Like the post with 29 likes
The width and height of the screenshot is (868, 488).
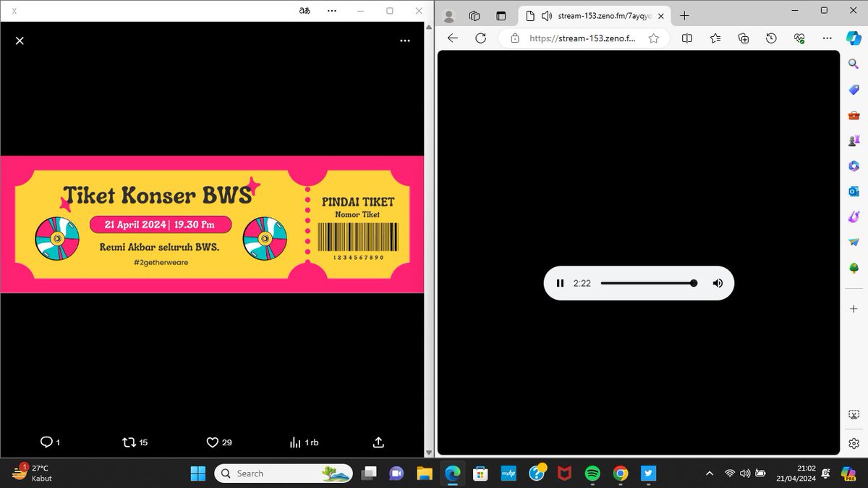(219, 442)
